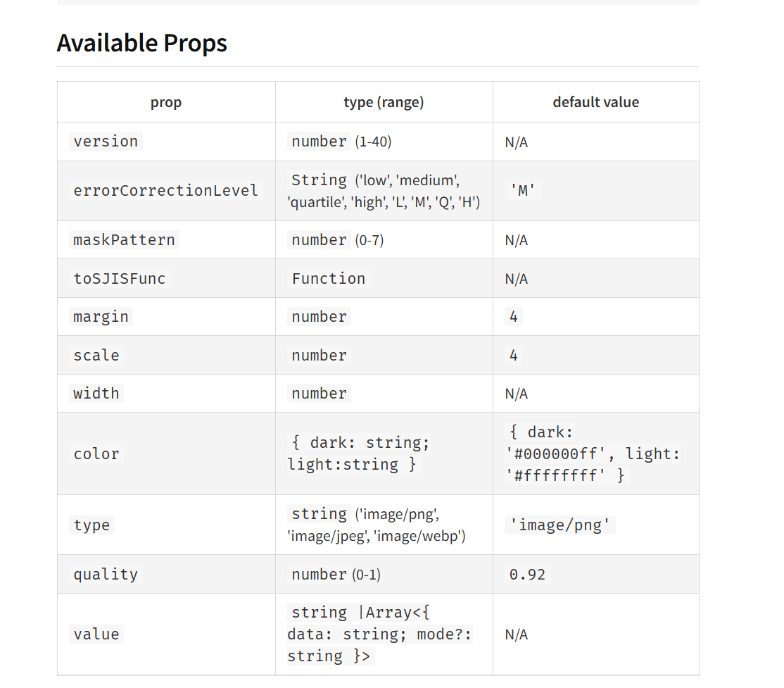Select the width prop label

click(x=96, y=393)
